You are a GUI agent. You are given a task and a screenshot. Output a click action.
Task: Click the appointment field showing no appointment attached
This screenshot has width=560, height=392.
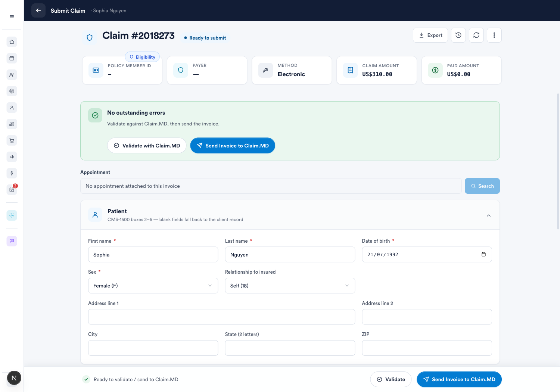(271, 186)
